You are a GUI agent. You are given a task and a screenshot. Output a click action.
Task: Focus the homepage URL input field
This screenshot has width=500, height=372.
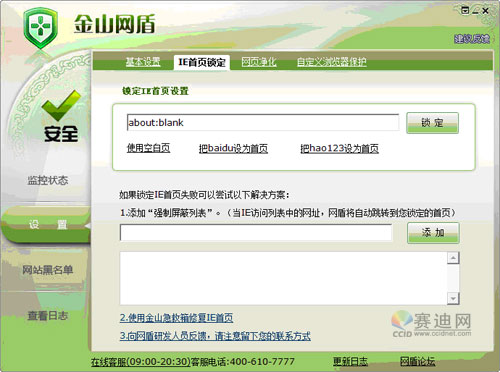click(x=263, y=122)
